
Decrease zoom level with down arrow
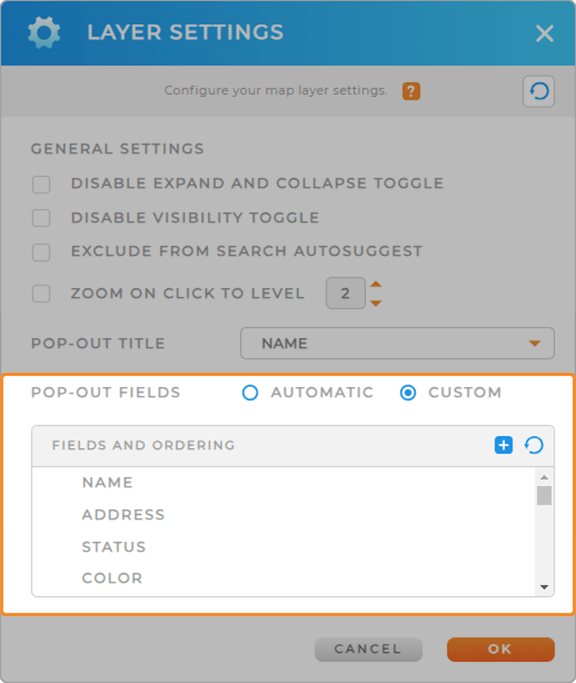376,303
